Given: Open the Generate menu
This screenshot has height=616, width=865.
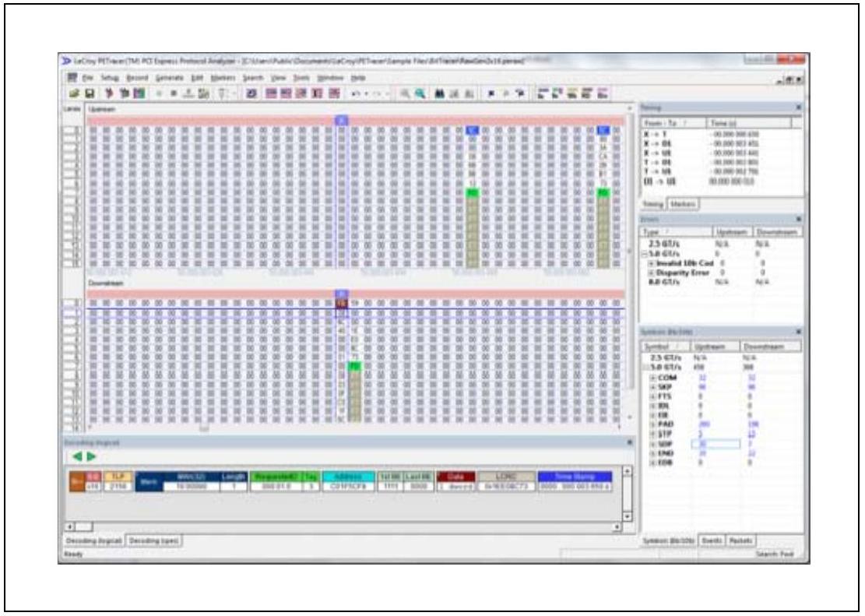Looking at the screenshot, I should coord(169,78).
